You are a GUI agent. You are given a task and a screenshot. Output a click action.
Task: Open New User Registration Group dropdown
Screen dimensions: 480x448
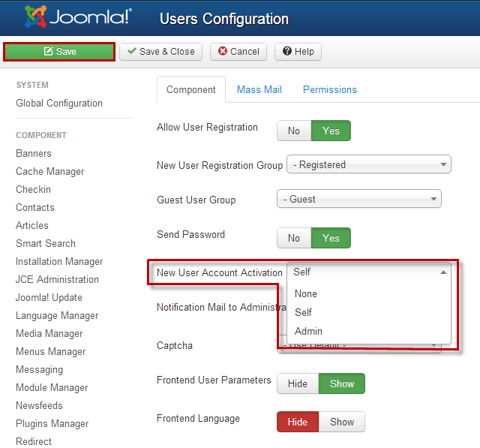coord(369,164)
